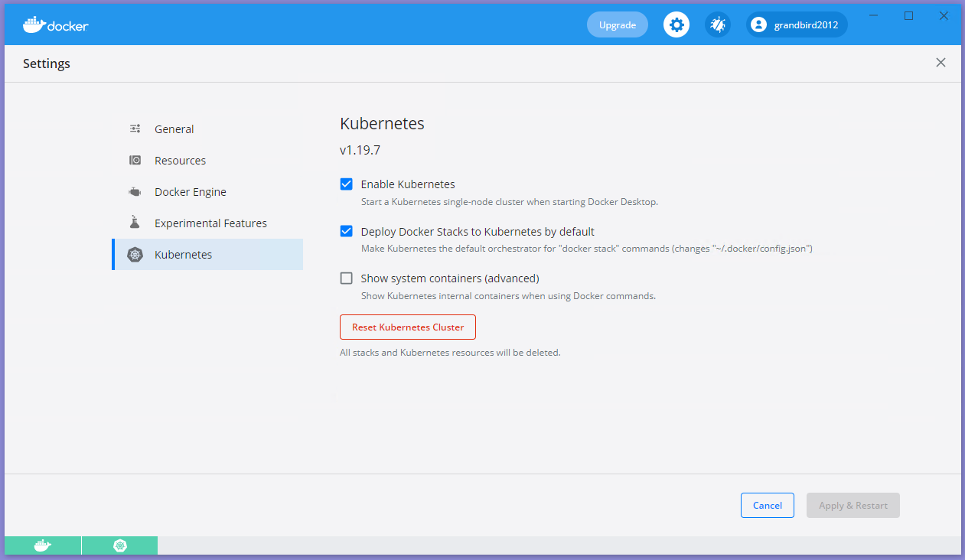Click the Kubernetes status icon at bottom
965x560 pixels.
click(120, 545)
